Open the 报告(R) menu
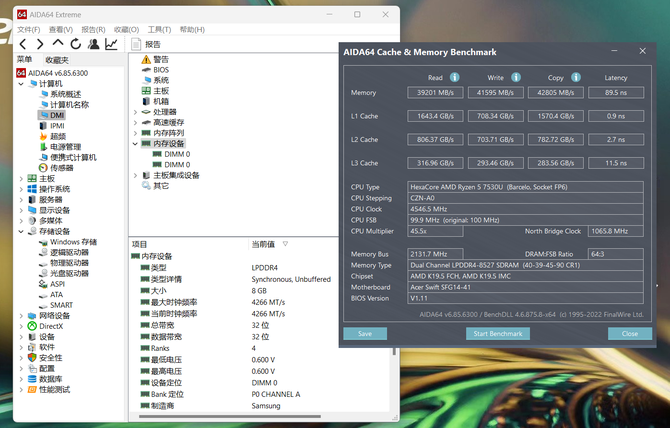This screenshot has height=428, width=670. click(x=93, y=29)
